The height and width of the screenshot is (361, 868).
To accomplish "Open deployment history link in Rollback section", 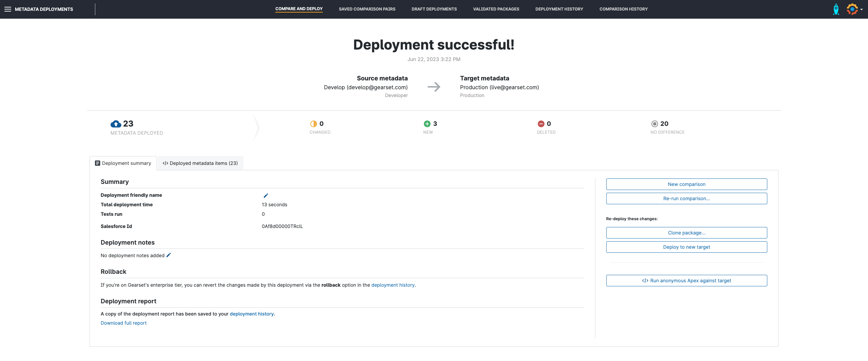I will (393, 285).
